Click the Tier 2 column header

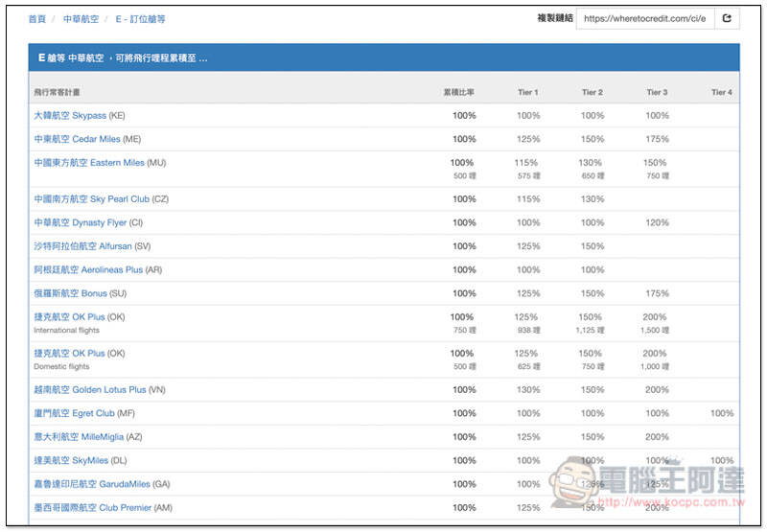click(593, 92)
